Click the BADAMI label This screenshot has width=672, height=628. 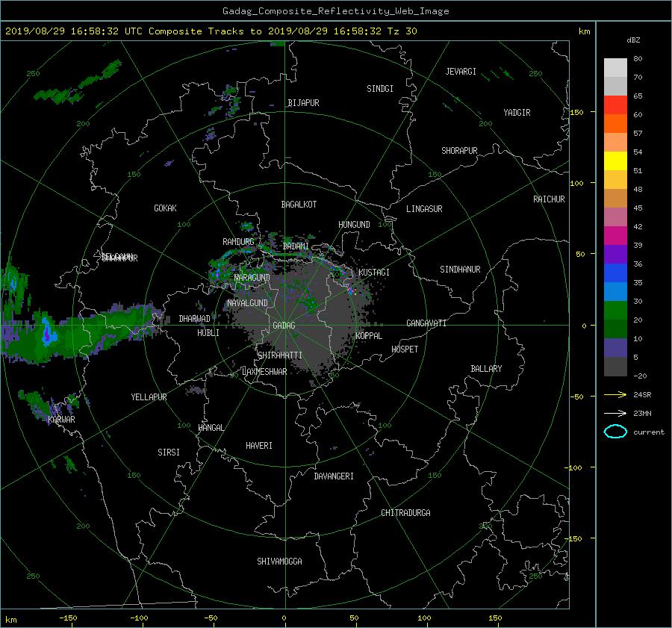(x=296, y=246)
